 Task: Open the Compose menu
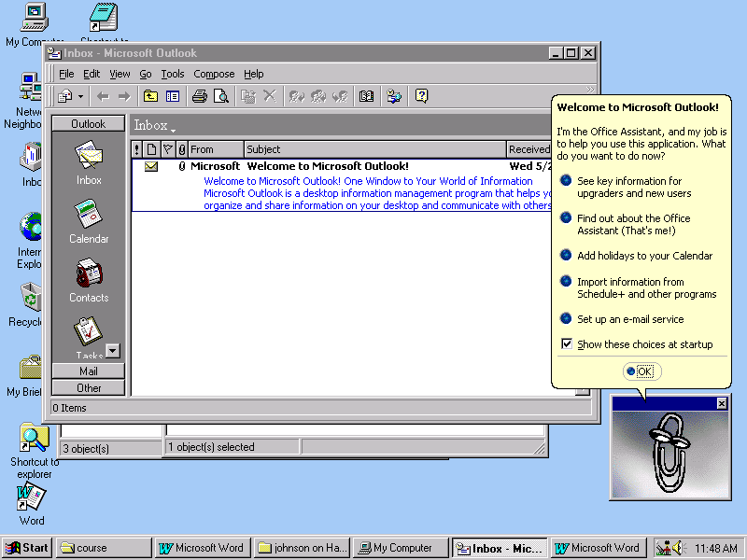coord(214,75)
